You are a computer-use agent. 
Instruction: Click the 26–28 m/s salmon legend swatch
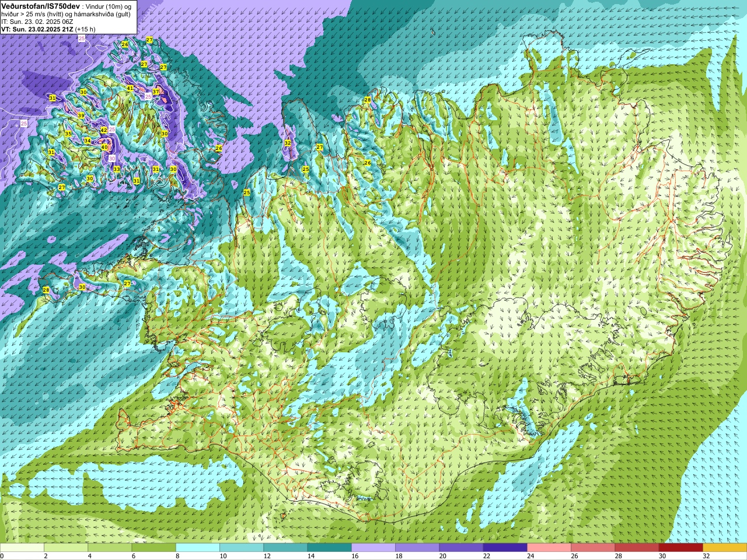[593, 548]
